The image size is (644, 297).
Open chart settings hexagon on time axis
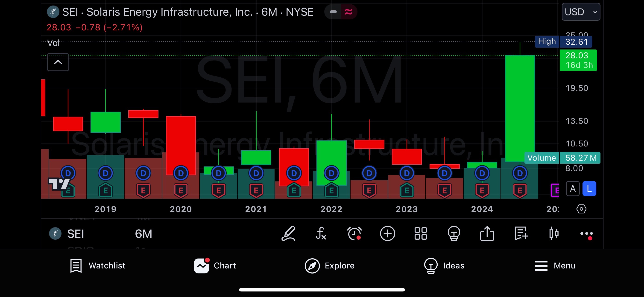tap(581, 209)
